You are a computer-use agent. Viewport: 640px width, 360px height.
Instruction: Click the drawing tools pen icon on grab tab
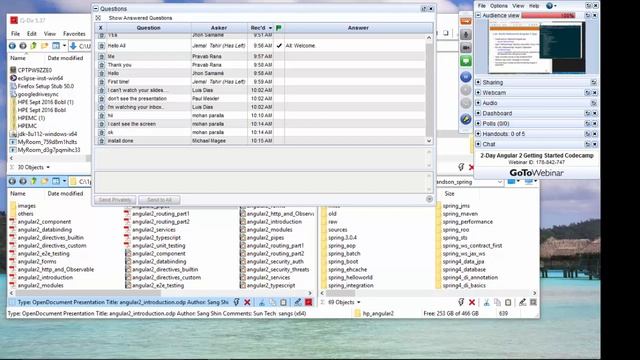[466, 119]
